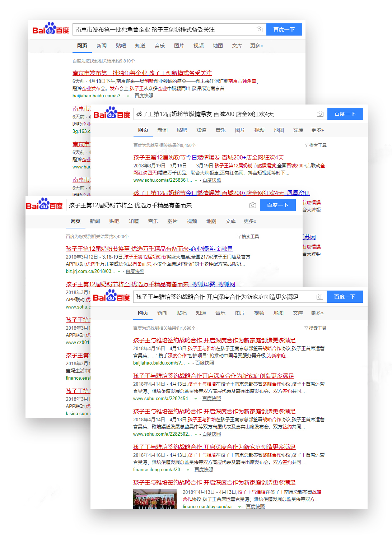The height and width of the screenshot is (538, 392).
Task: Click the result count 百度为您找到相关结果约1,690个
Action: pos(164,328)
